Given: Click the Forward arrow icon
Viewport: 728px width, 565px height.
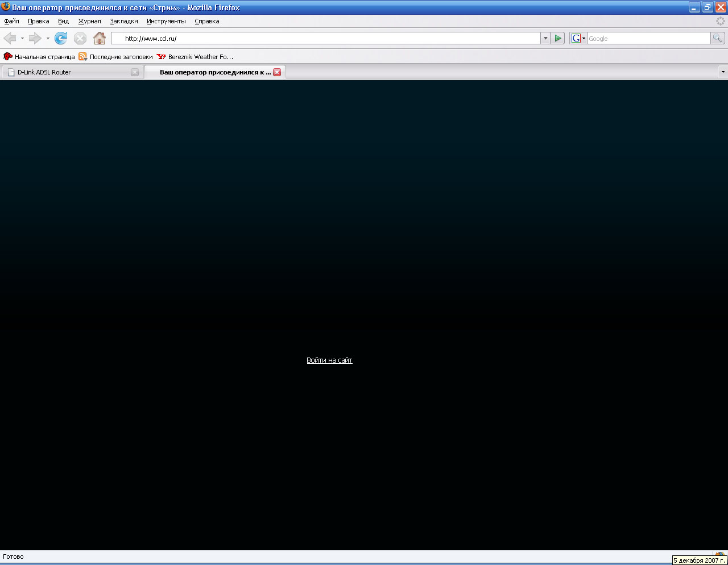Looking at the screenshot, I should [35, 38].
